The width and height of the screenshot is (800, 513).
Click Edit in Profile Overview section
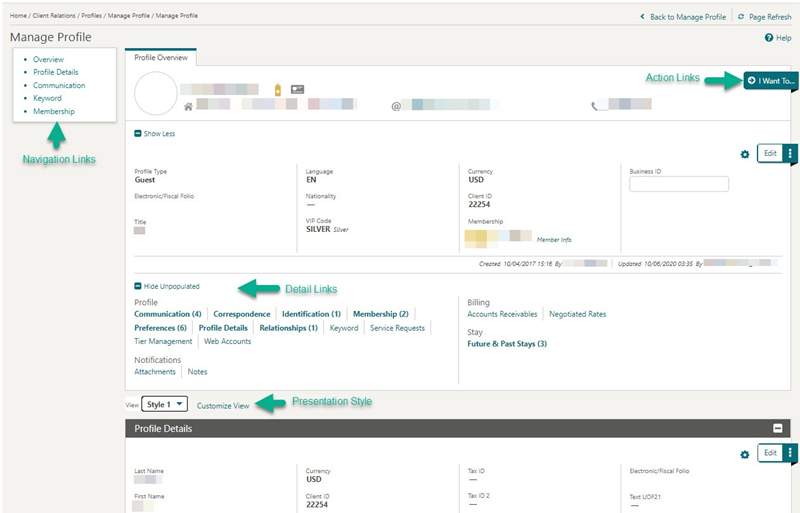770,153
